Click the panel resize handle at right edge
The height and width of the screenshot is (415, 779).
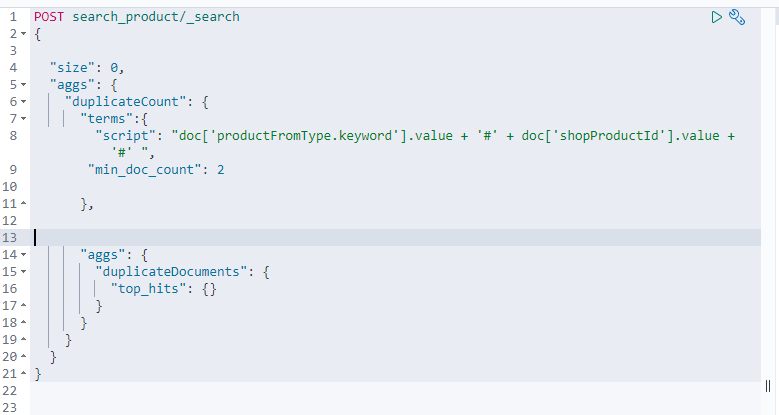pyautogui.click(x=768, y=386)
